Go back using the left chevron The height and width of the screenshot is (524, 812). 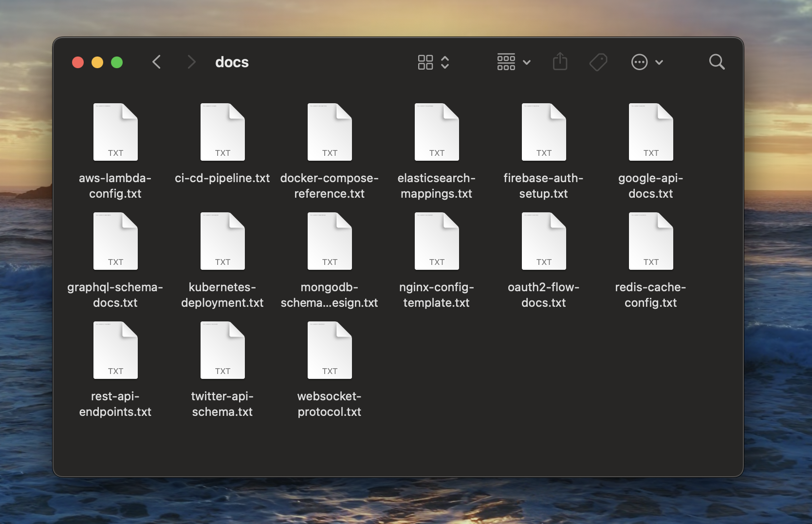tap(157, 62)
